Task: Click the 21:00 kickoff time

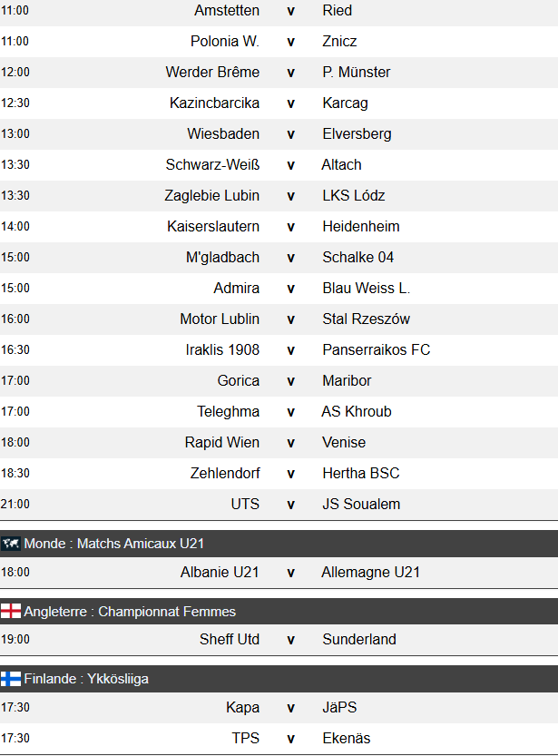Action: tap(15, 505)
